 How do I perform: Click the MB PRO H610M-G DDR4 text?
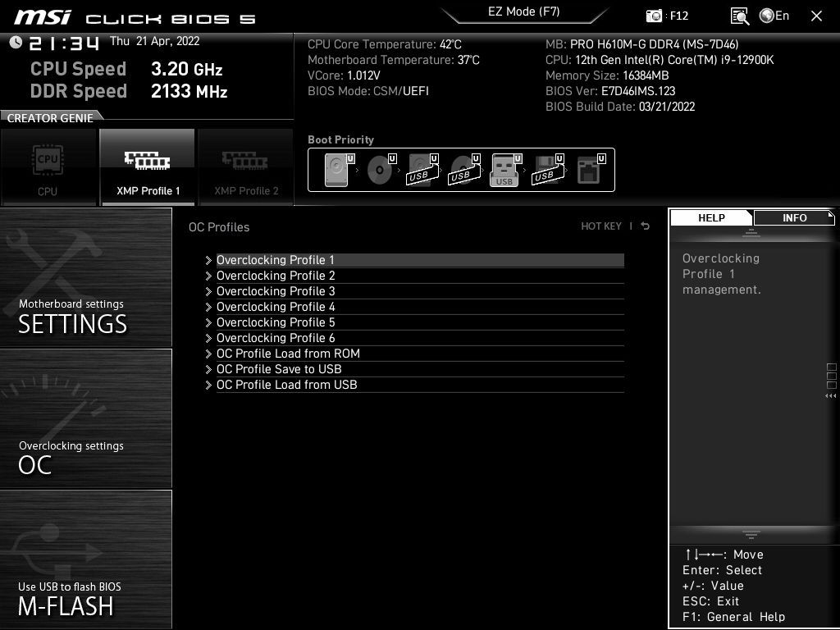tap(641, 44)
